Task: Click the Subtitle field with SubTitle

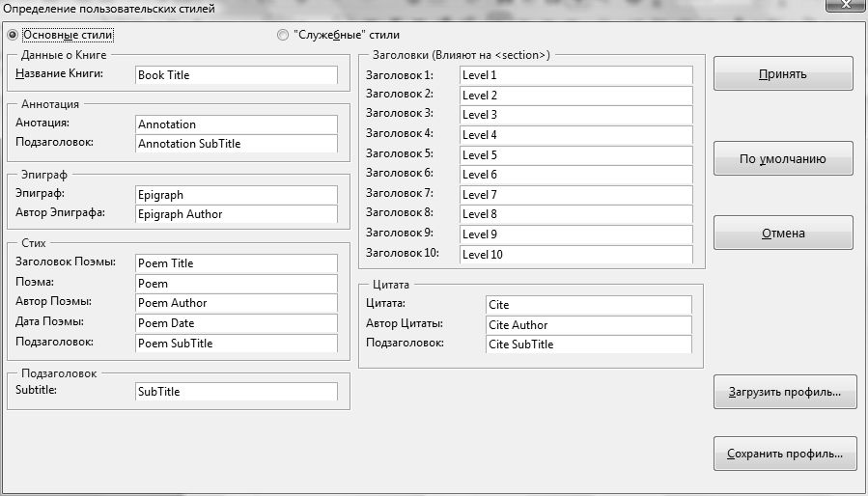Action: coord(237,392)
